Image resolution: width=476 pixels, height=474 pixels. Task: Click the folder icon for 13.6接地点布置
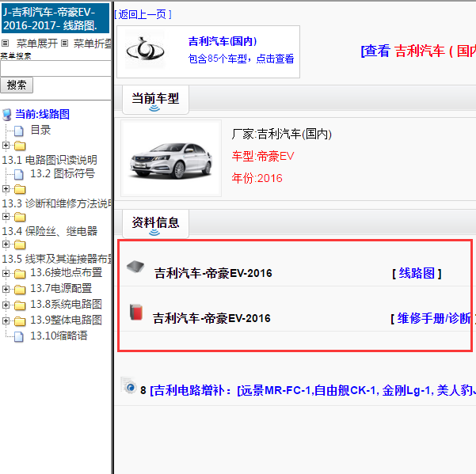(x=20, y=274)
